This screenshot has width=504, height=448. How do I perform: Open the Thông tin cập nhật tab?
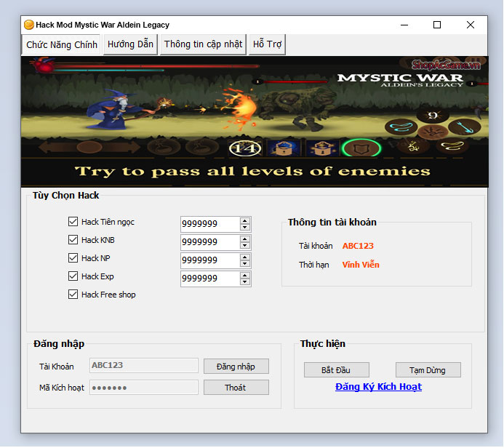click(x=203, y=44)
